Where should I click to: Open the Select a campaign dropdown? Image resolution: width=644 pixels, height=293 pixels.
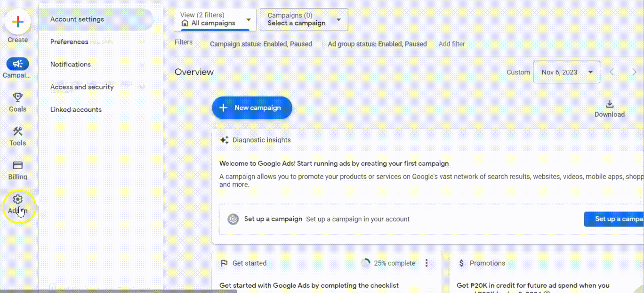pos(304,19)
